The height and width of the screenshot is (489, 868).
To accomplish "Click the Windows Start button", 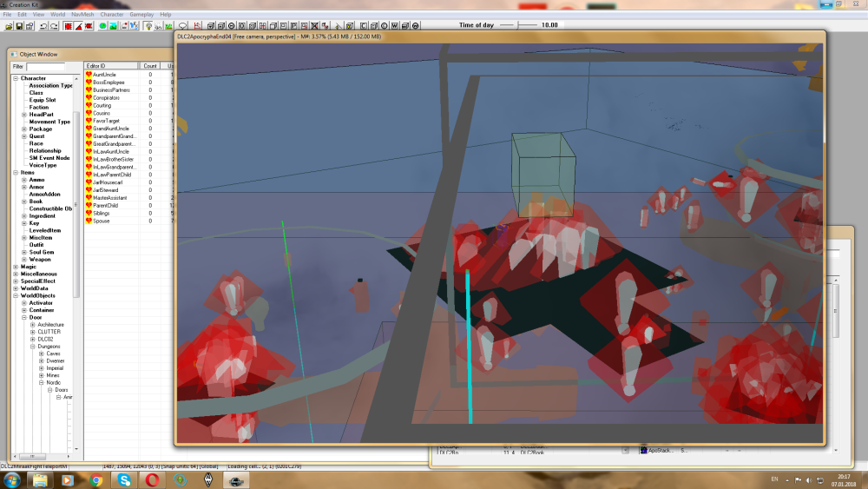I will point(12,480).
